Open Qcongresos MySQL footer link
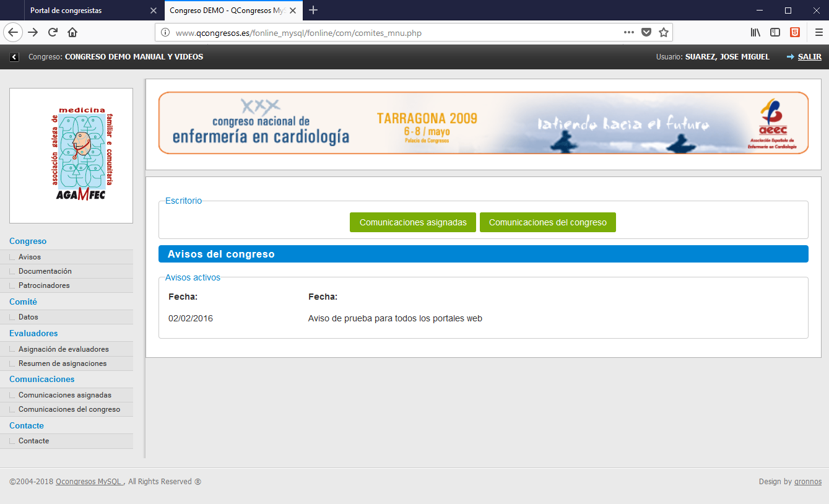The image size is (829, 504). 89,482
